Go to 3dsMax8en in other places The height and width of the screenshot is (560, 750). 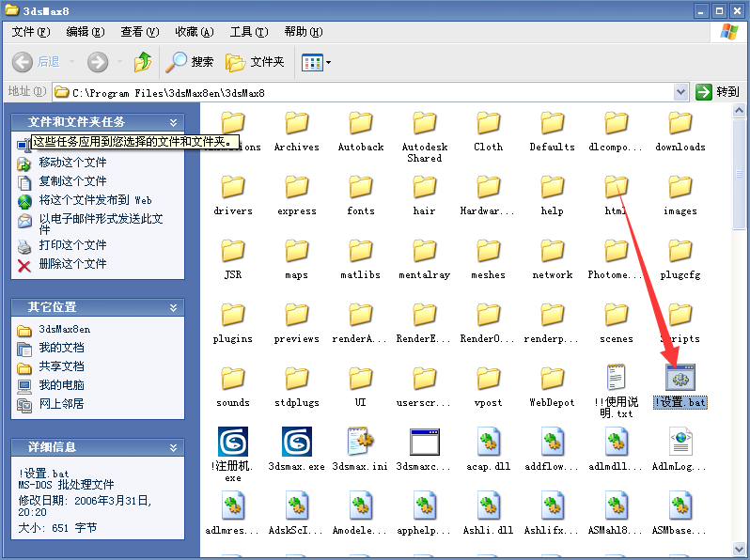[65, 329]
